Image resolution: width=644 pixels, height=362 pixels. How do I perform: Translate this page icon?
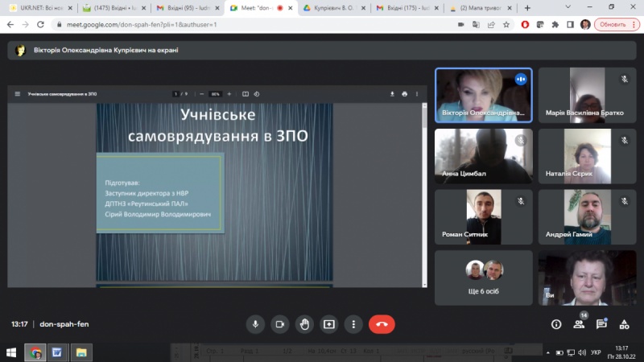click(476, 25)
